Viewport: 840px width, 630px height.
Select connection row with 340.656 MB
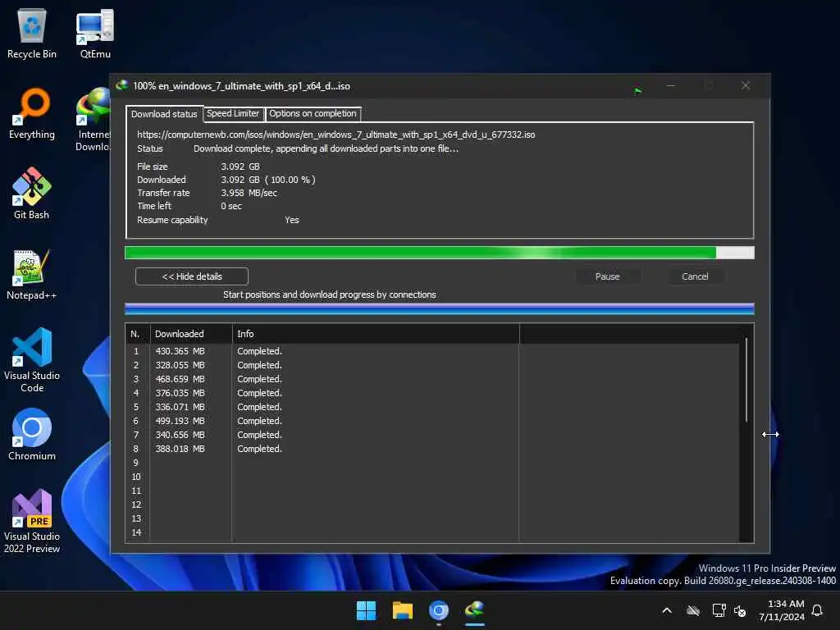coord(433,435)
